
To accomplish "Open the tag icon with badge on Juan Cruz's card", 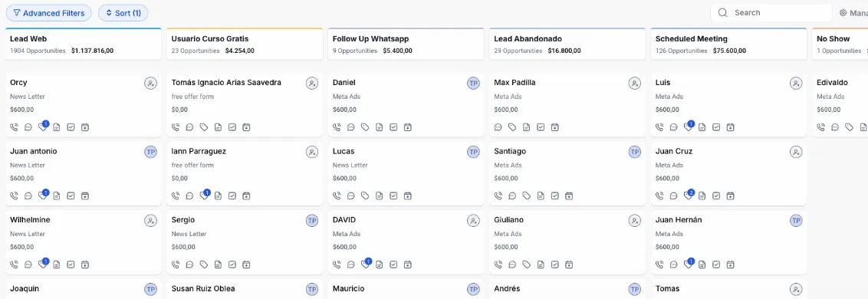I will point(689,195).
